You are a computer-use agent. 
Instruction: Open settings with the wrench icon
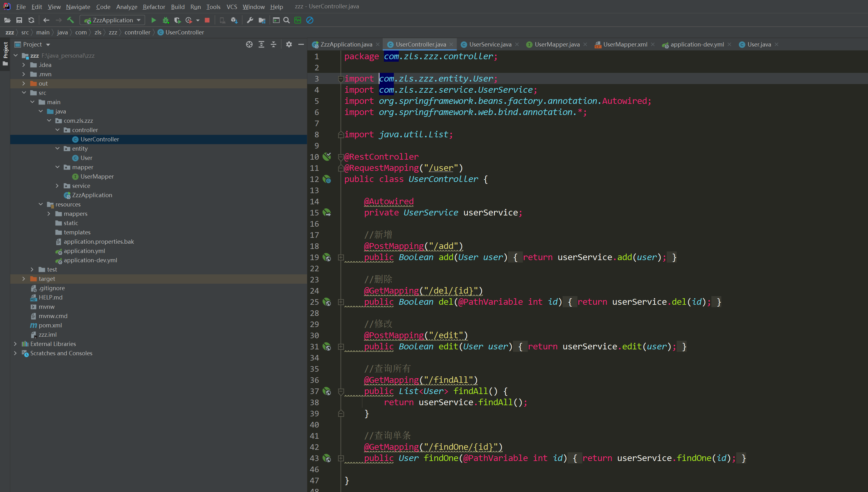[250, 20]
